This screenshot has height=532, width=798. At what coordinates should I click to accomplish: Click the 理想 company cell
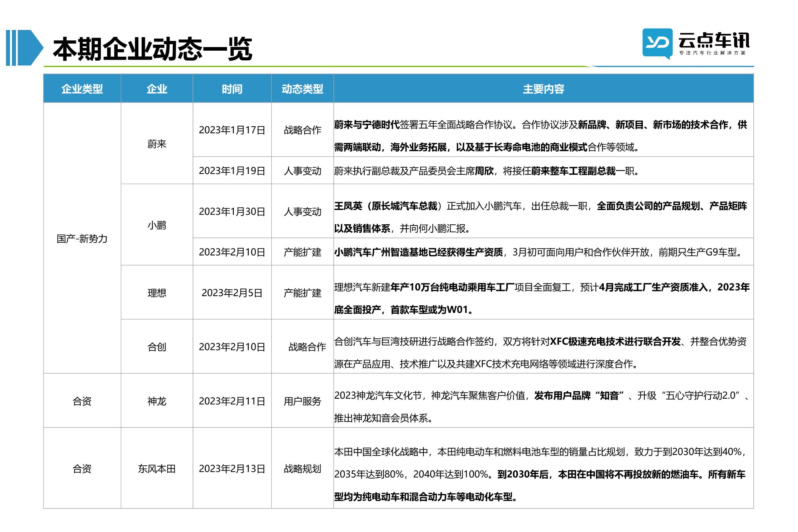point(157,293)
